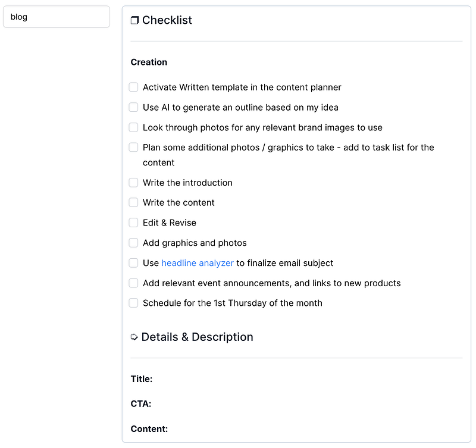Click the 'blog' field in the sidebar
The width and height of the screenshot is (476, 448).
click(57, 17)
